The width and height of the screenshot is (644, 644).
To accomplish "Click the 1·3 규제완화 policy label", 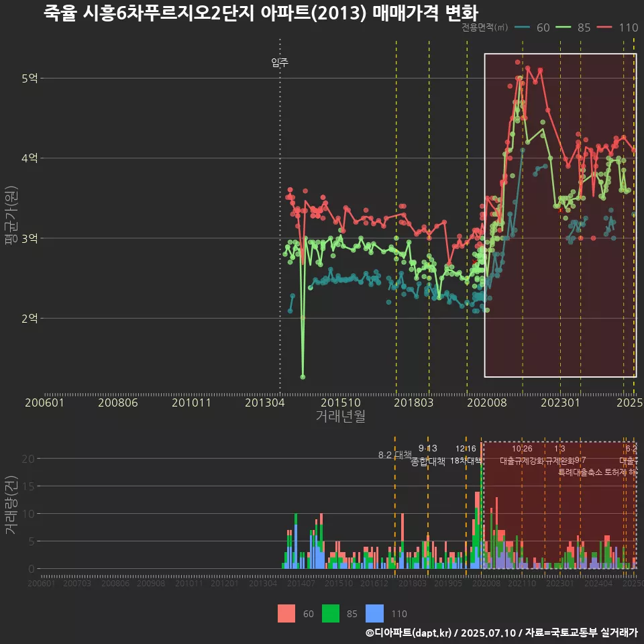I will click(559, 455).
